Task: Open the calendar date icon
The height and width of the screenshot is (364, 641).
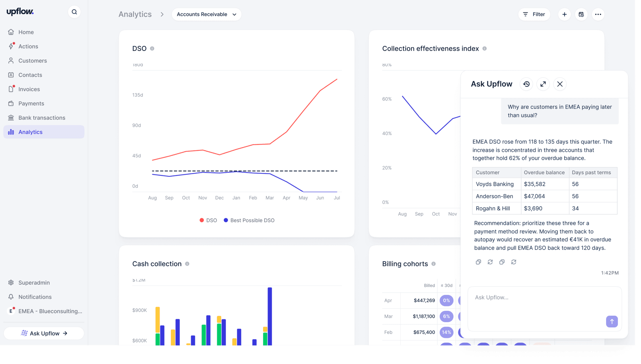Action: point(581,14)
